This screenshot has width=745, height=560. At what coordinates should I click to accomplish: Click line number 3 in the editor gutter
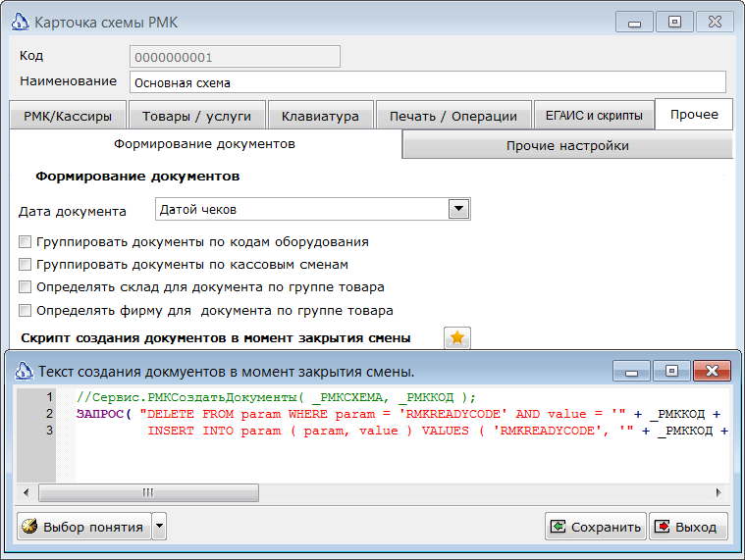(49, 431)
